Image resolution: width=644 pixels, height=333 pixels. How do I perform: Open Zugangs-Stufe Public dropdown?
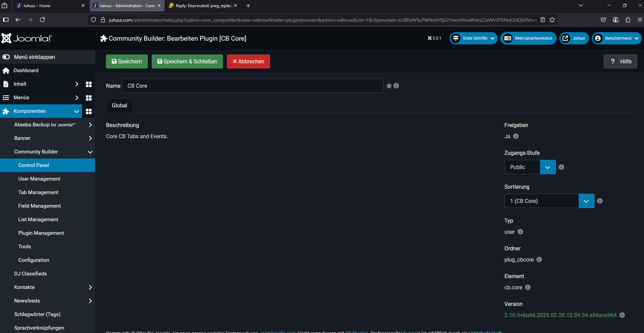pyautogui.click(x=530, y=167)
